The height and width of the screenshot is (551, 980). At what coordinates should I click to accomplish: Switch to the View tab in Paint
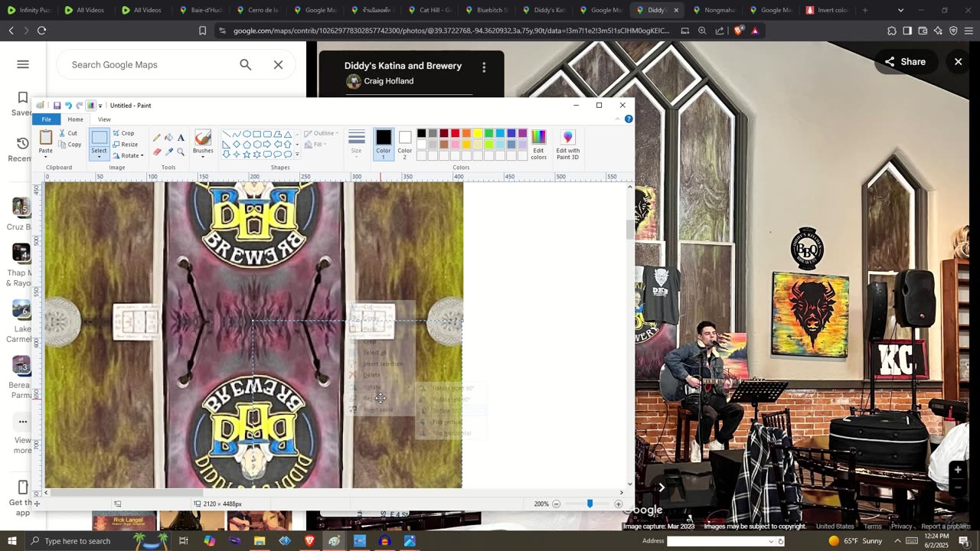pos(104,119)
